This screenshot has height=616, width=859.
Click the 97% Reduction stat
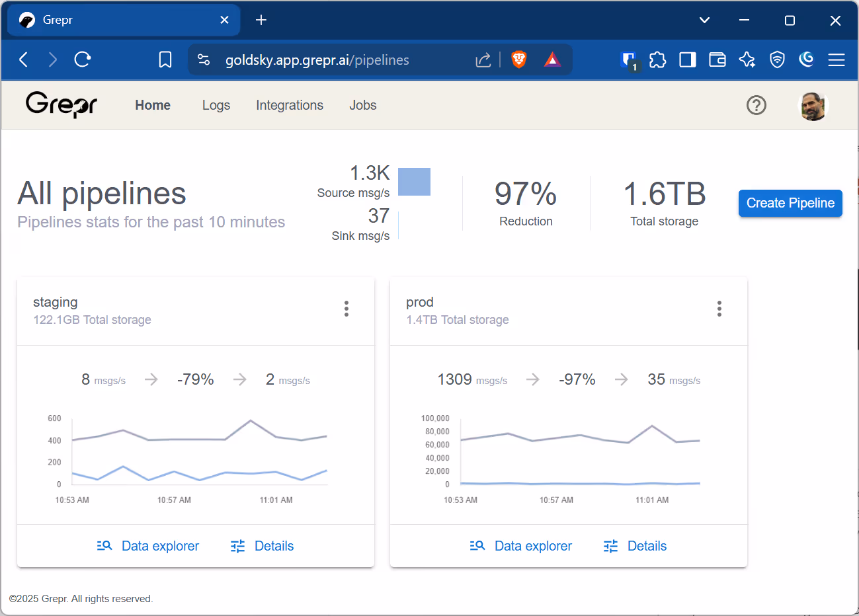pos(526,203)
